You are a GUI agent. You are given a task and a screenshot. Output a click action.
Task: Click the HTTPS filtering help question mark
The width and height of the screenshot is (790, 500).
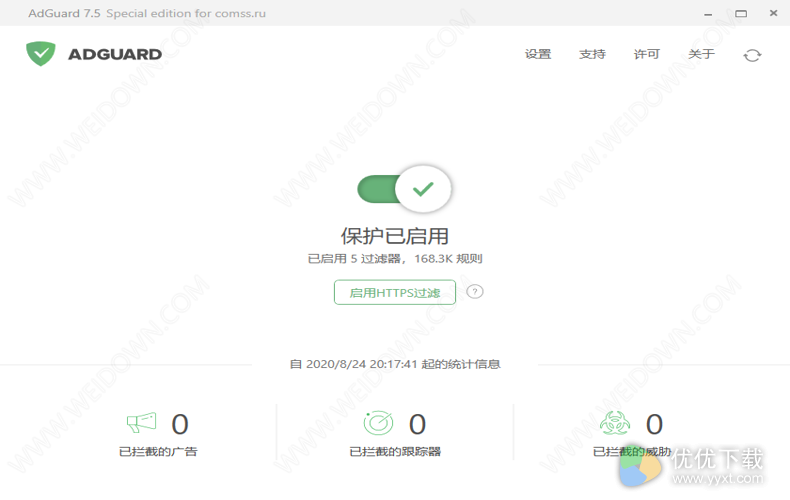click(x=475, y=292)
